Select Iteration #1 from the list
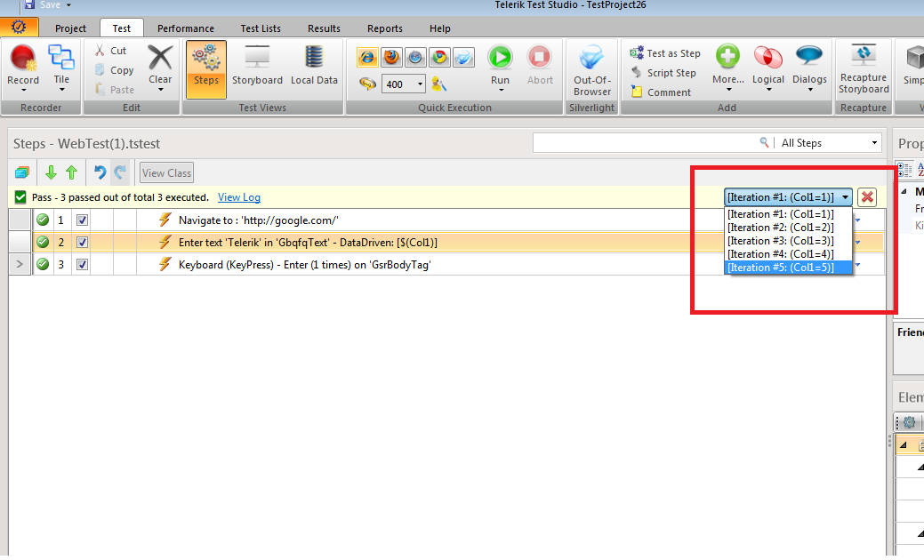Viewport: 924px width, 560px height. pyautogui.click(x=788, y=214)
